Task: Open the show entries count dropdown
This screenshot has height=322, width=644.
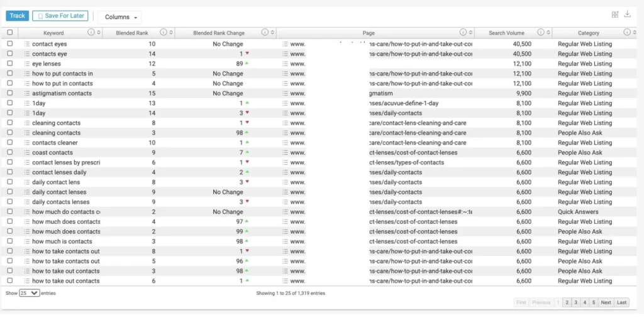Action: [30, 293]
